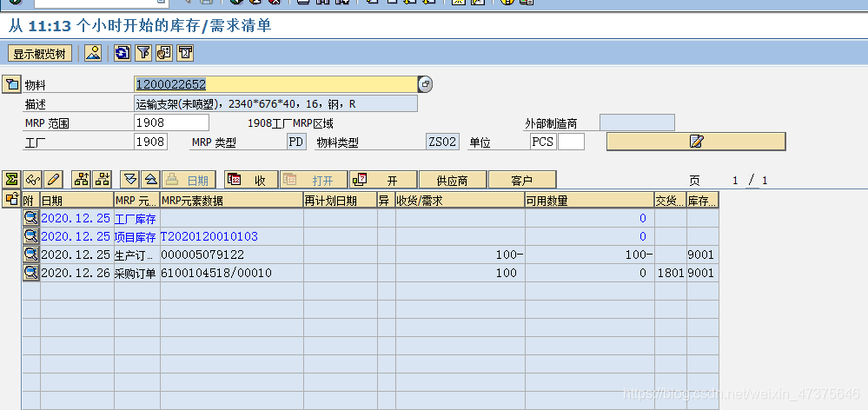
Task: Click the PD MRP type value
Action: 296,142
